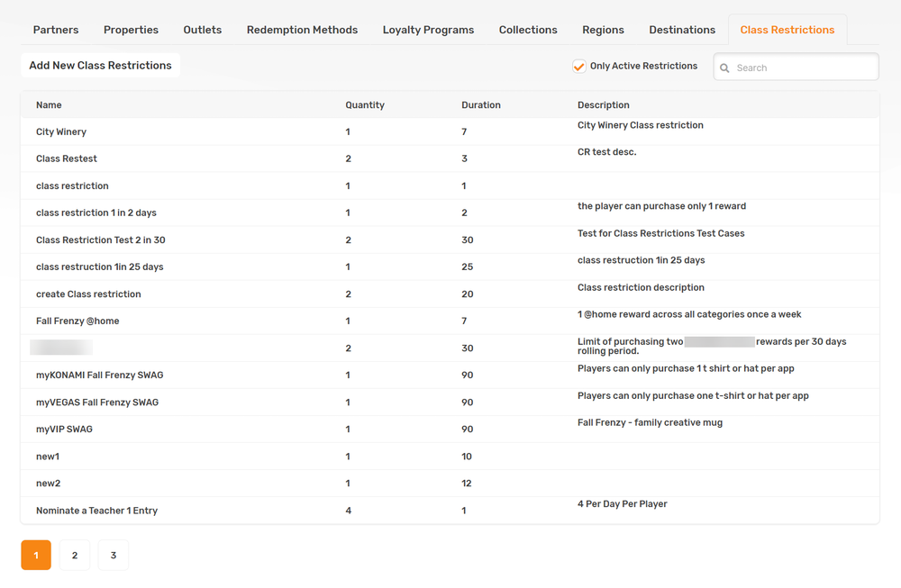Viewport: 901px width, 588px height.
Task: Open 'create Class restriction' row
Action: (x=450, y=294)
